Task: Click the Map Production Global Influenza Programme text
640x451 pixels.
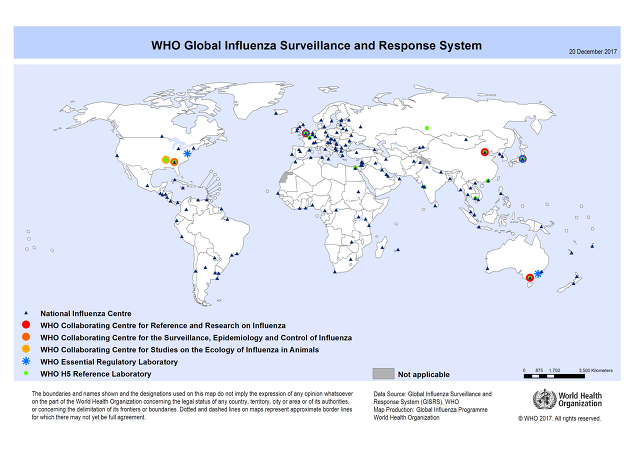Action: click(x=431, y=410)
